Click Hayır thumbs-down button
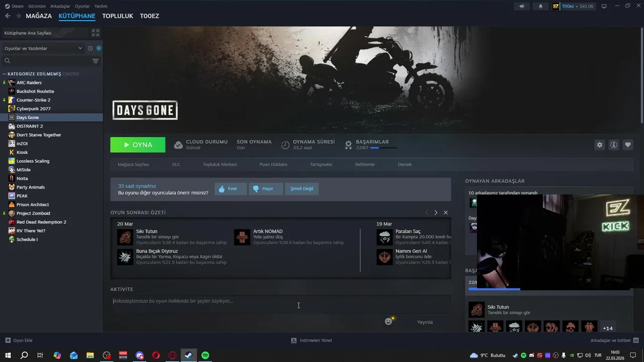This screenshot has height=362, width=644. (x=266, y=189)
